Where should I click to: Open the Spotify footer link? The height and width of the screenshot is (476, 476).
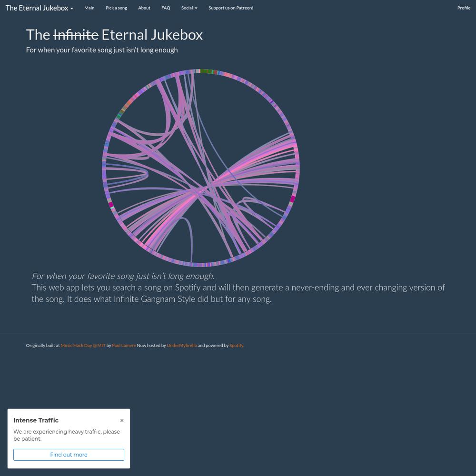237,345
